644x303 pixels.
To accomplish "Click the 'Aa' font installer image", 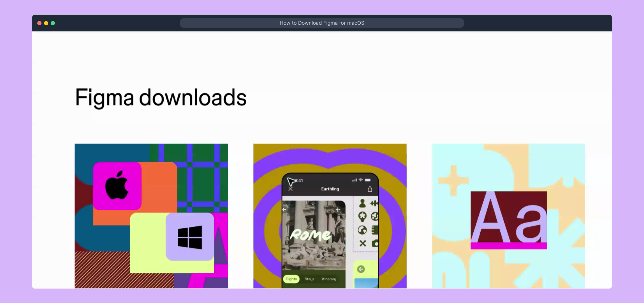I will [508, 220].
